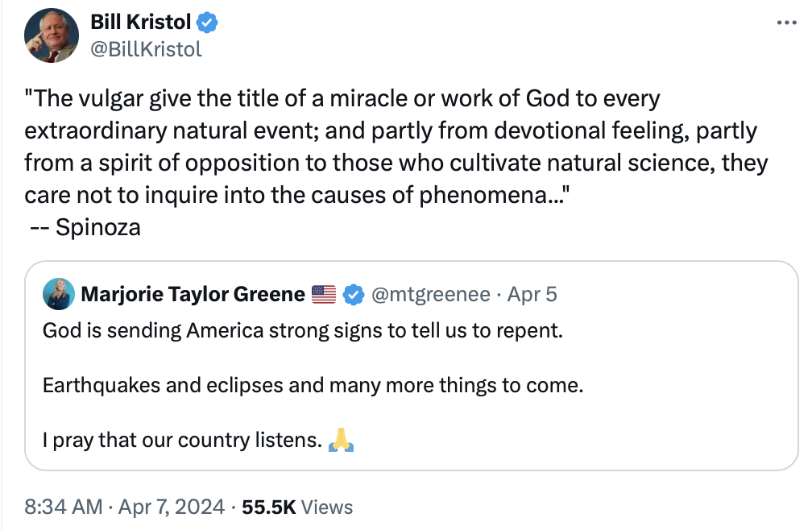This screenshot has width=812, height=530.
Task: Click the US flag emoji icon
Action: [323, 295]
